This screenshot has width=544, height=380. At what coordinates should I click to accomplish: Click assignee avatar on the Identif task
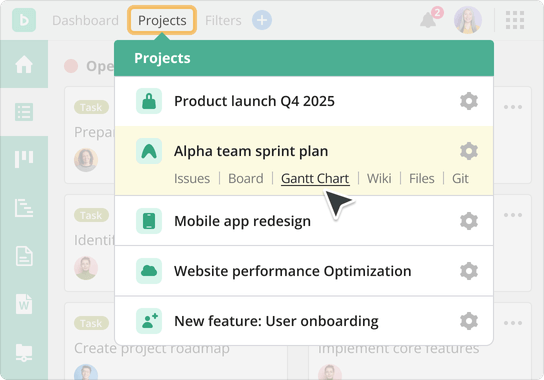[86, 268]
